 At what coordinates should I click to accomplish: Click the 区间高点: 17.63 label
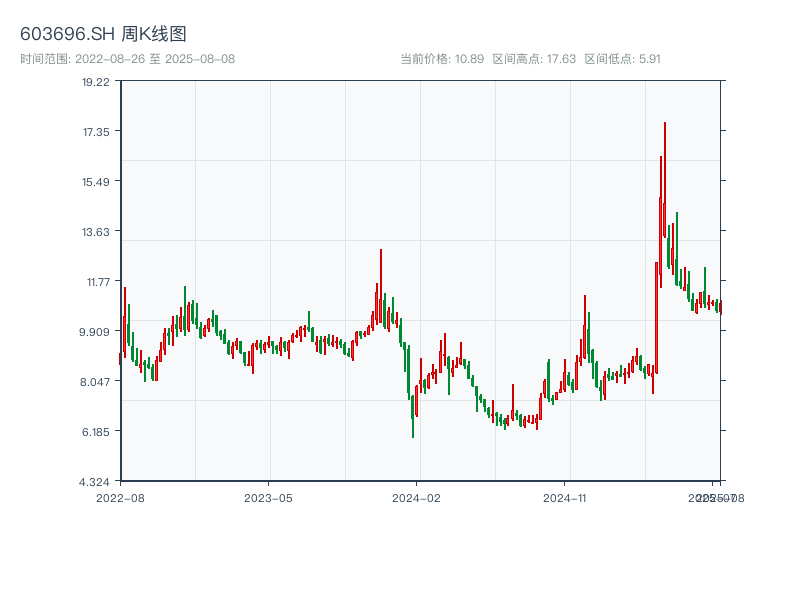[x=534, y=59]
